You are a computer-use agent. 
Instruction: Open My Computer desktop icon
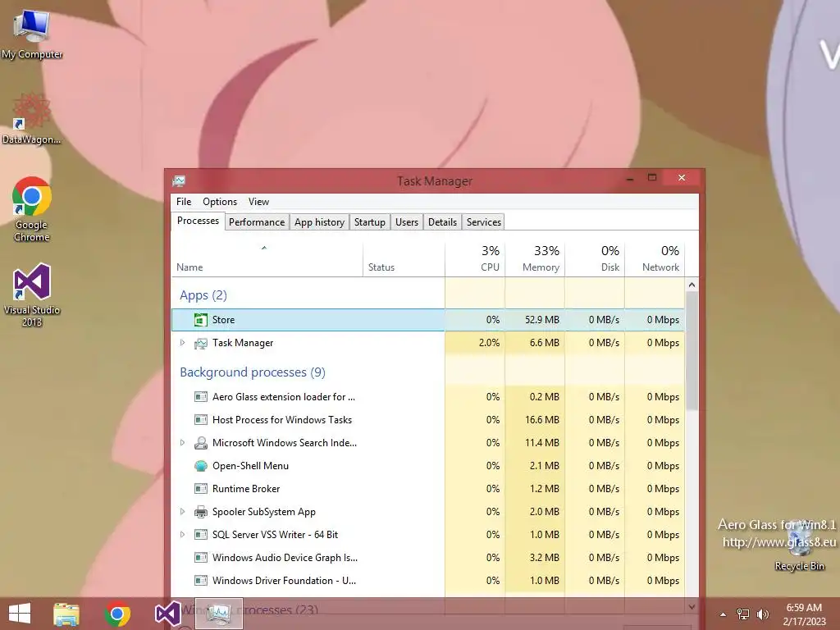point(32,34)
